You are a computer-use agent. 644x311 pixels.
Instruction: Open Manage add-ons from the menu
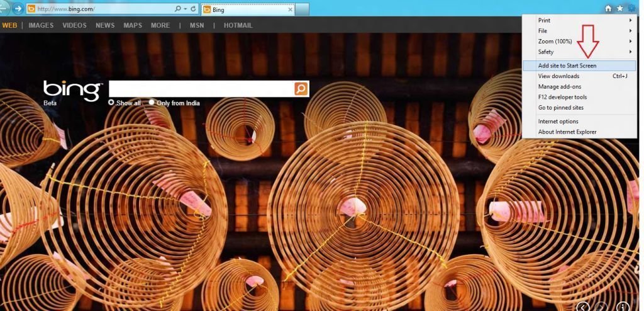pyautogui.click(x=579, y=86)
